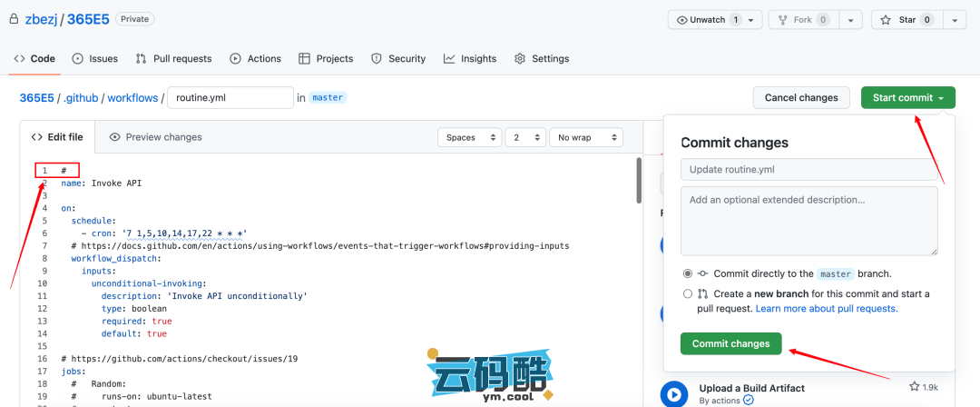The height and width of the screenshot is (407, 980).
Task: Open the Projects tab
Action: pyautogui.click(x=326, y=58)
